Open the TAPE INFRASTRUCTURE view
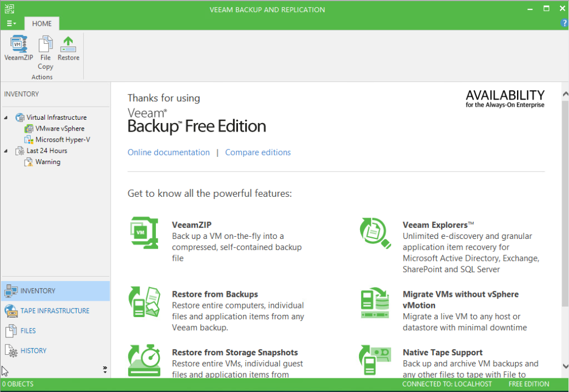Viewport: 569px width, 392px height. (x=55, y=311)
